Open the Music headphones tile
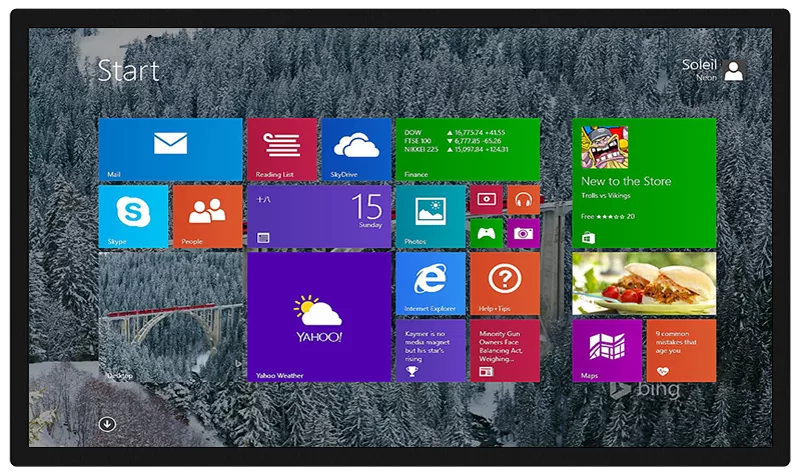The width and height of the screenshot is (800, 475). tap(523, 199)
